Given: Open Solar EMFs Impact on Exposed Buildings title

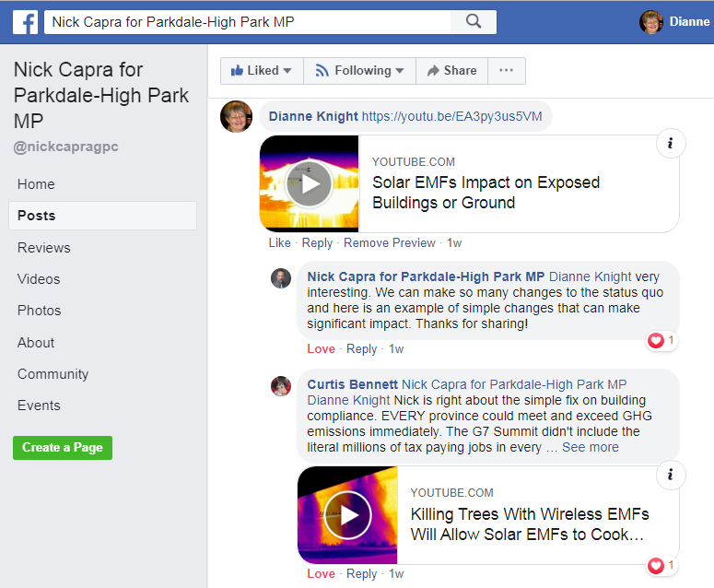Looking at the screenshot, I should click(x=486, y=193).
